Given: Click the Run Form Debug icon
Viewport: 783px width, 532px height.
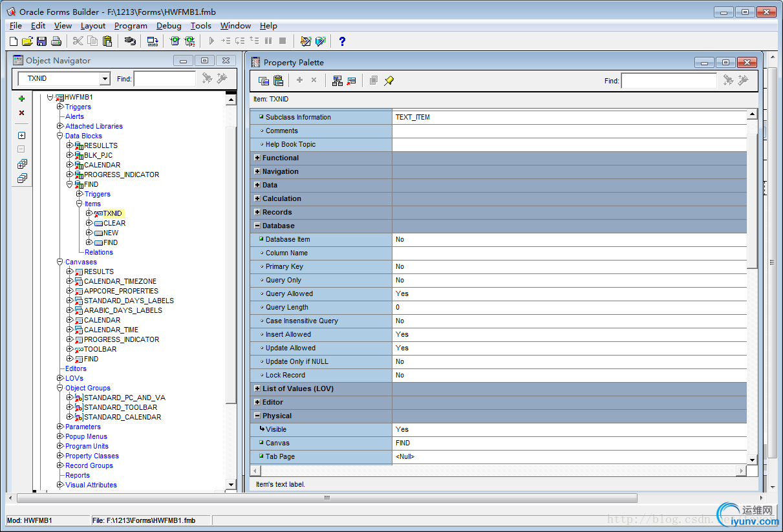Looking at the screenshot, I should (x=189, y=41).
